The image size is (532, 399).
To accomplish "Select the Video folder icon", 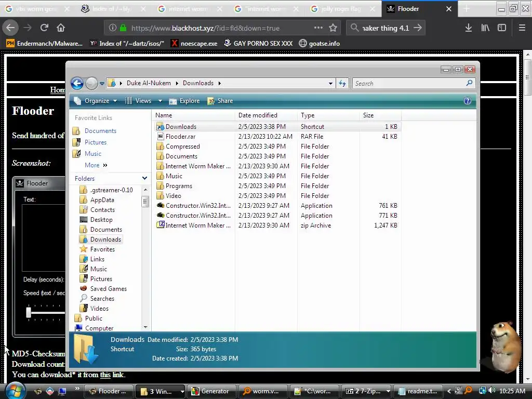I will [160, 196].
